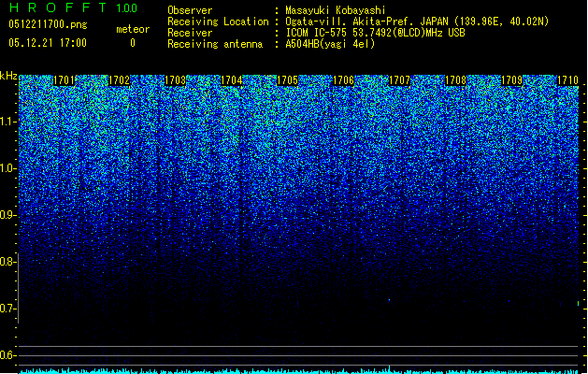Click the 1708 time marker

455,80
